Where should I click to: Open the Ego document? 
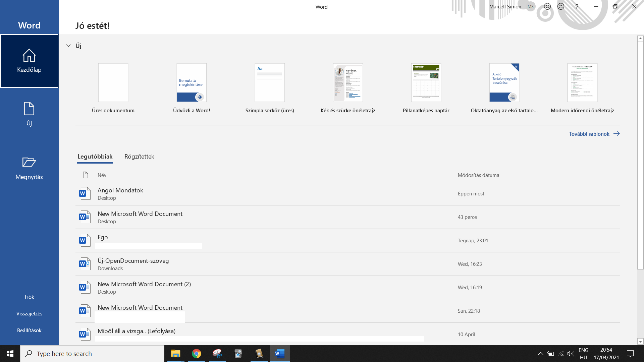[348, 241]
